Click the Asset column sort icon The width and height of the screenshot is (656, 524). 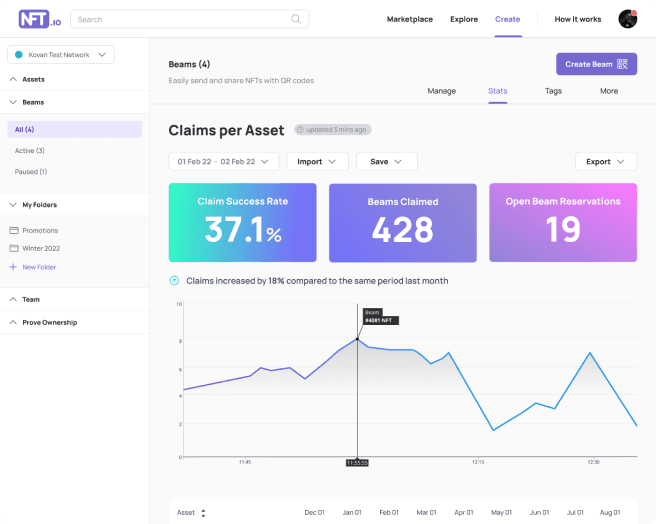tap(203, 512)
